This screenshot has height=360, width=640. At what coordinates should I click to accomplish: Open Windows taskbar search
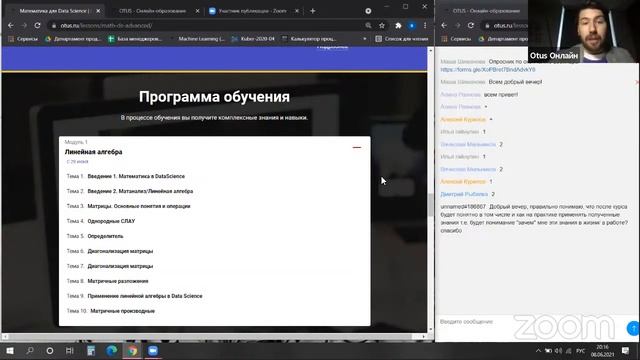(30, 351)
